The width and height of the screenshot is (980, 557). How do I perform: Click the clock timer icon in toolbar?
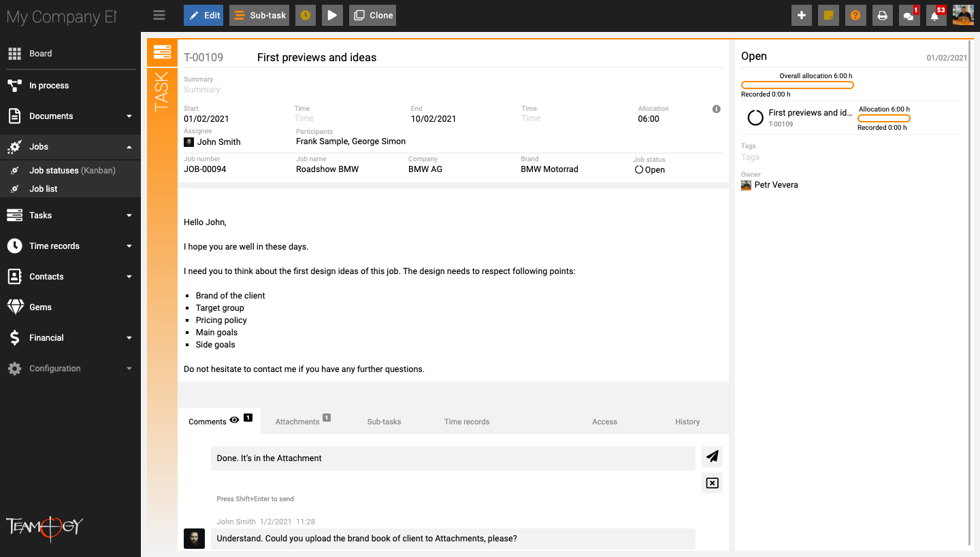pos(306,15)
